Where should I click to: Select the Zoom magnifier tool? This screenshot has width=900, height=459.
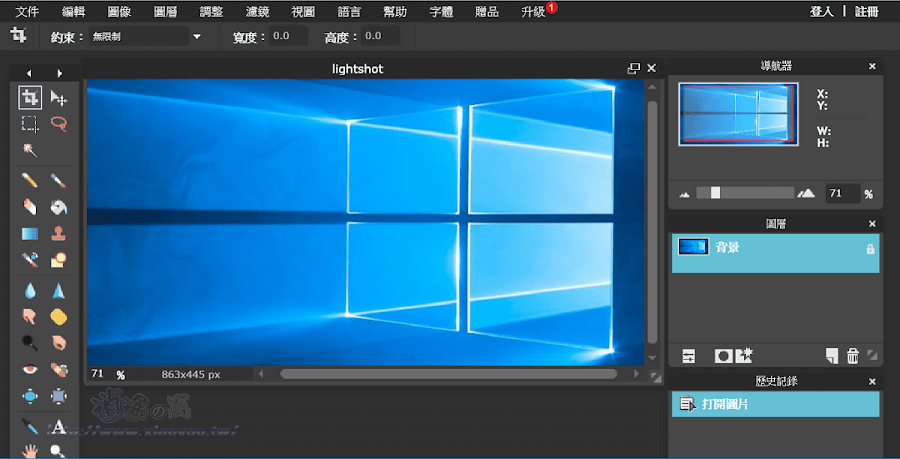pyautogui.click(x=59, y=451)
